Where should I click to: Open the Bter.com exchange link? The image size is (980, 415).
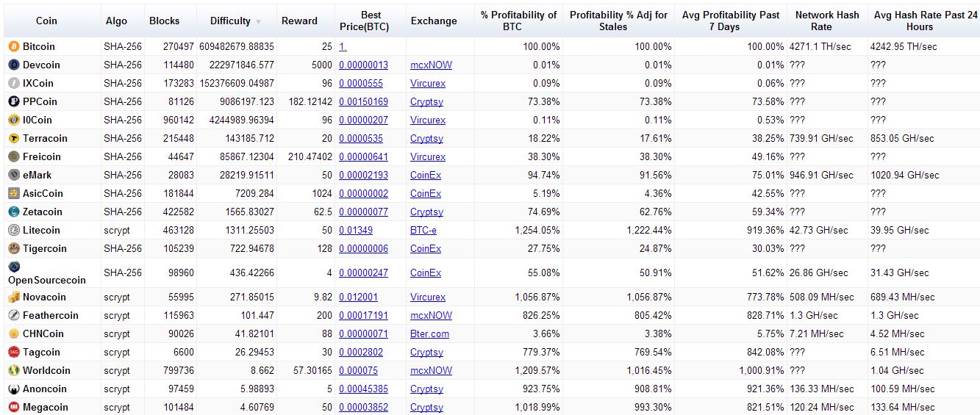click(429, 333)
